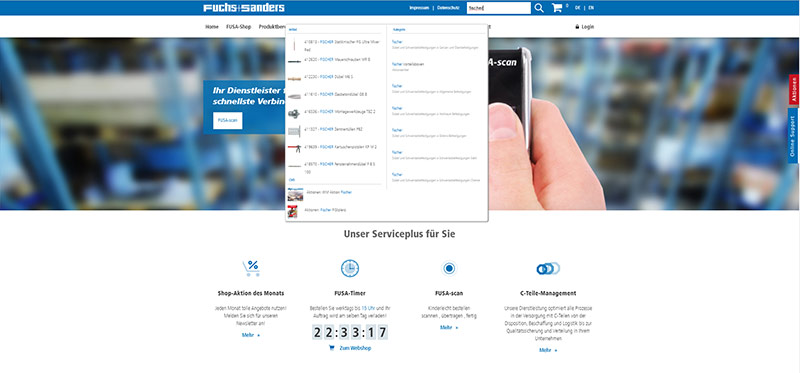800x373 pixels.
Task: Switch language to EN
Action: pyautogui.click(x=591, y=8)
